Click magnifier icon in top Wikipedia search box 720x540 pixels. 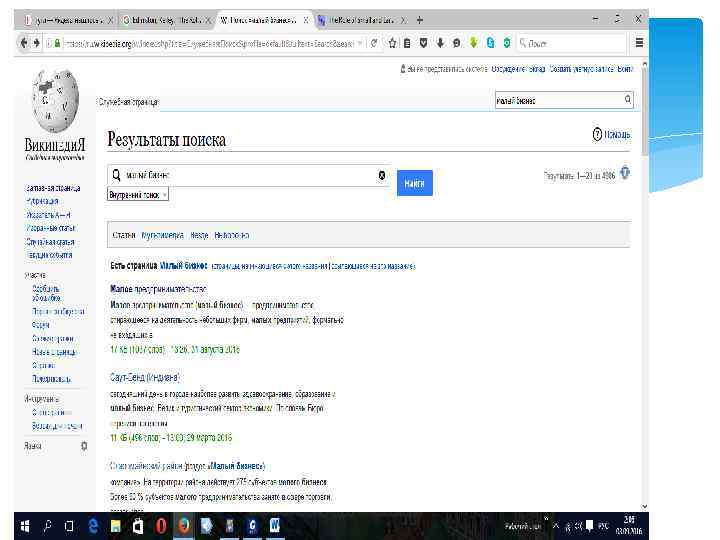627,100
